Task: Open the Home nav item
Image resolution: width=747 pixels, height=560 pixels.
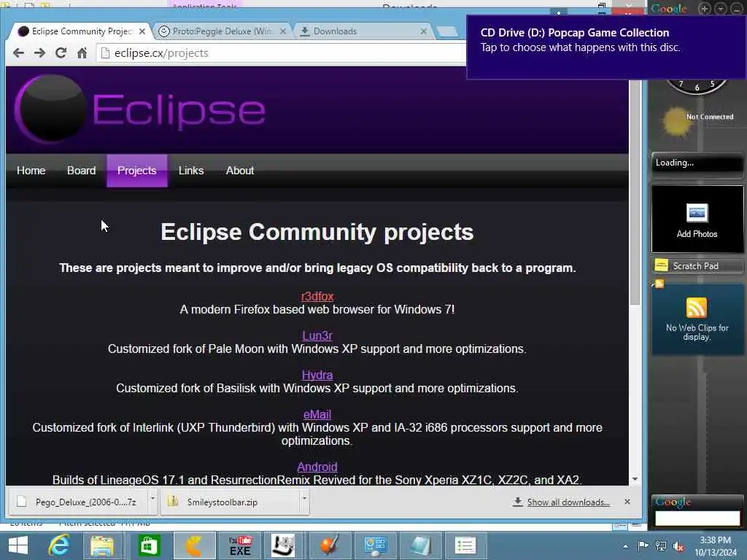Action: 31,171
